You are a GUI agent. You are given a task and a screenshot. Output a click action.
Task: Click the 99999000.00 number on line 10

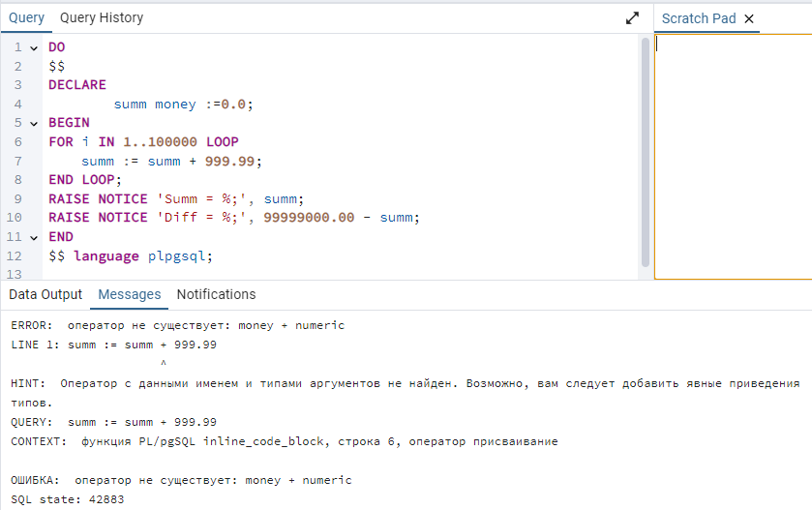tap(309, 218)
